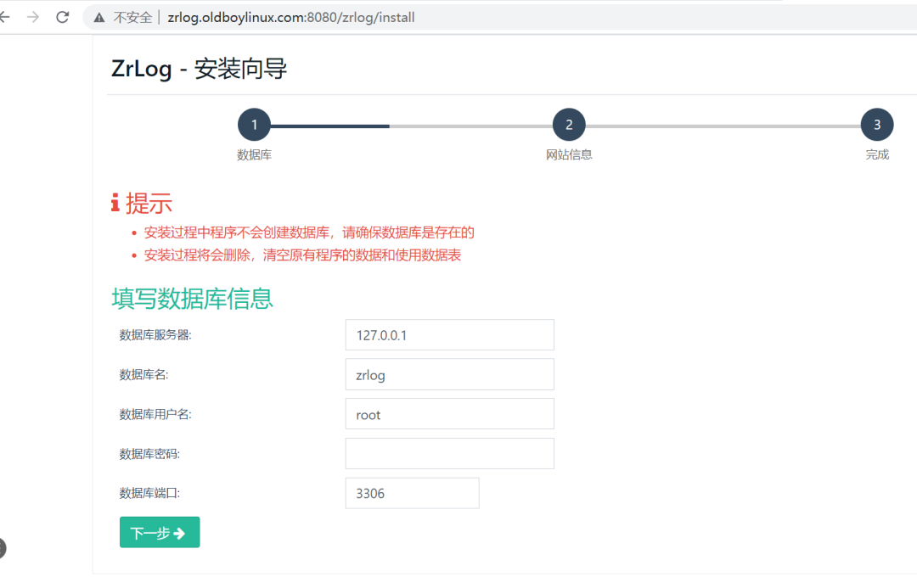Click the green 下一步 button
Screen dimensions: 917x588
point(160,533)
